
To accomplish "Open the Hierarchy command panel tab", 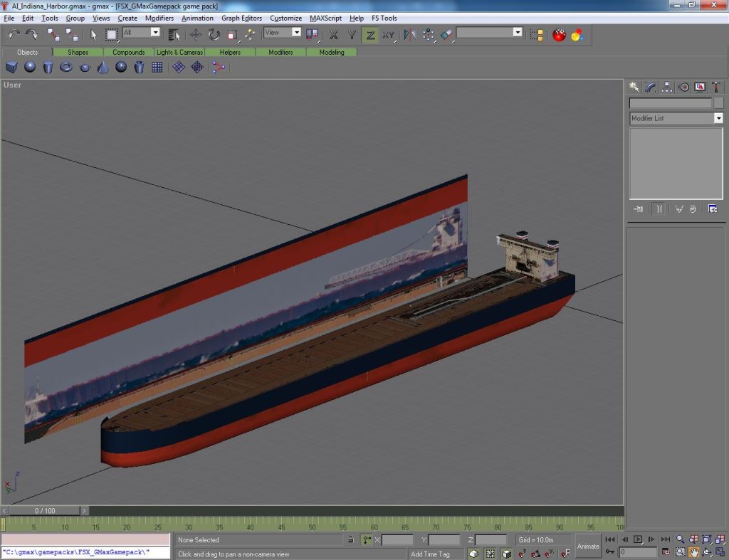I will 666,87.
